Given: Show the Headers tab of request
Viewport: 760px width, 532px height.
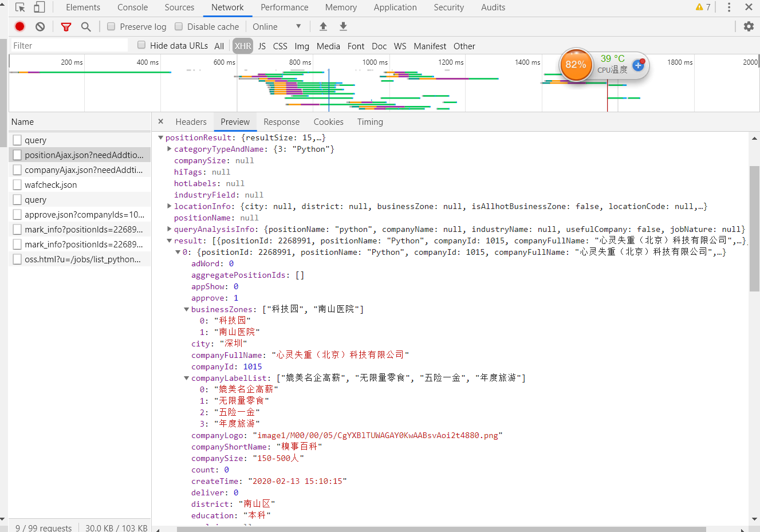Looking at the screenshot, I should pyautogui.click(x=191, y=122).
